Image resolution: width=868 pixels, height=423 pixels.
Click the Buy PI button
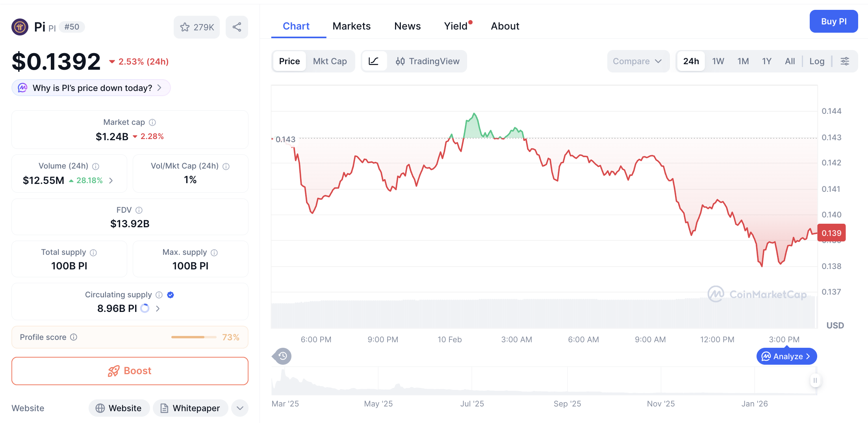point(834,21)
